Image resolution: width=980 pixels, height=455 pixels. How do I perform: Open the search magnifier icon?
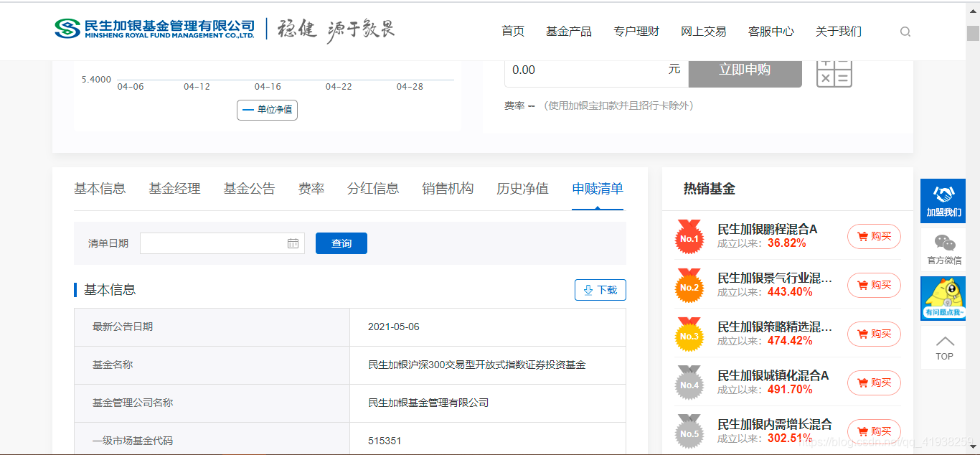point(905,32)
